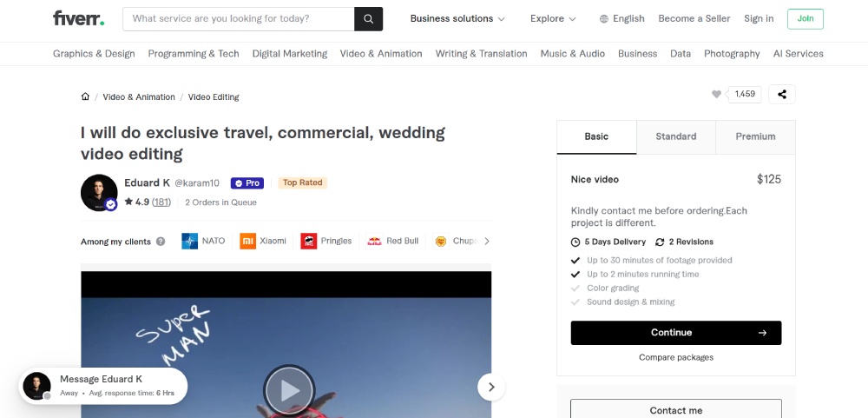This screenshot has width=868, height=418.
Task: Click seller name Eduard K
Action: [148, 183]
